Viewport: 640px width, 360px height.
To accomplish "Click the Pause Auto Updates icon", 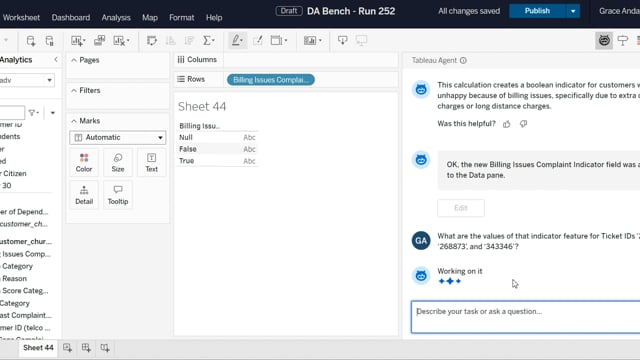I will (49, 40).
